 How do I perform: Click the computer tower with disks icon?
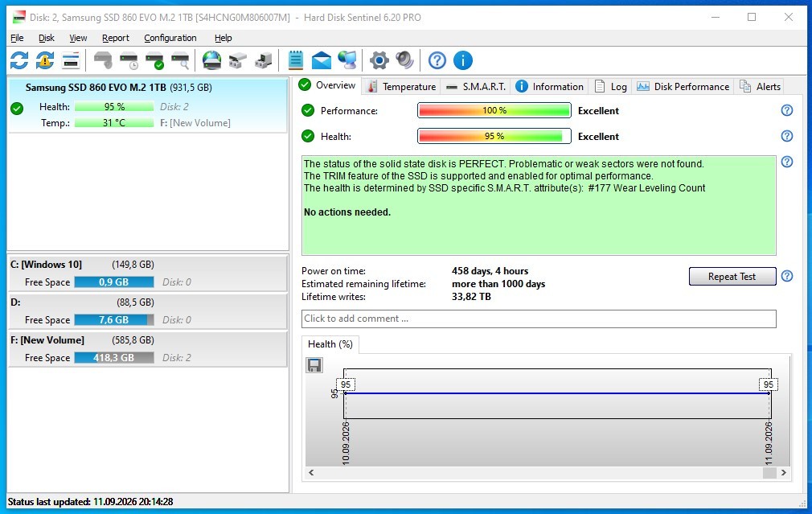click(x=264, y=60)
